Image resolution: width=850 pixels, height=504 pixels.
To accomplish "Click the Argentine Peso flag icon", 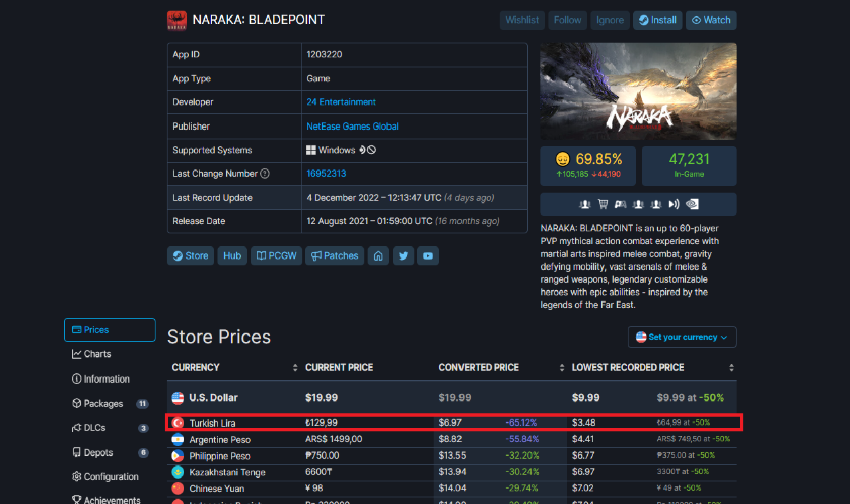I will tap(178, 440).
